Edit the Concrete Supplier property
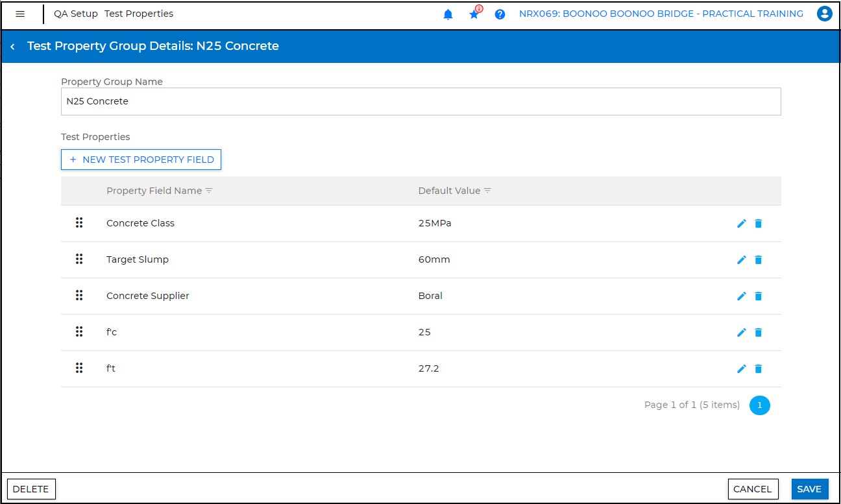This screenshot has width=841, height=504. coord(742,296)
